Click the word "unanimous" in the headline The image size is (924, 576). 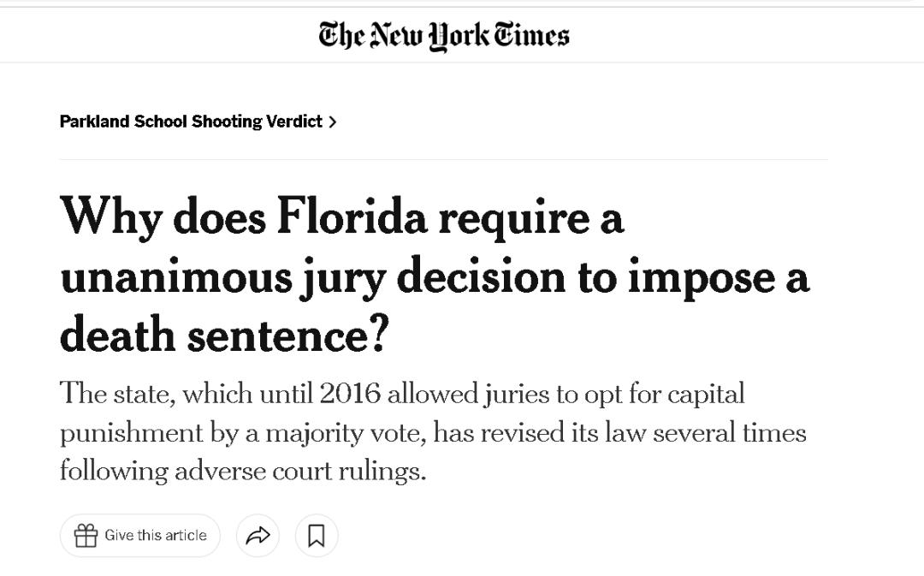pos(175,276)
